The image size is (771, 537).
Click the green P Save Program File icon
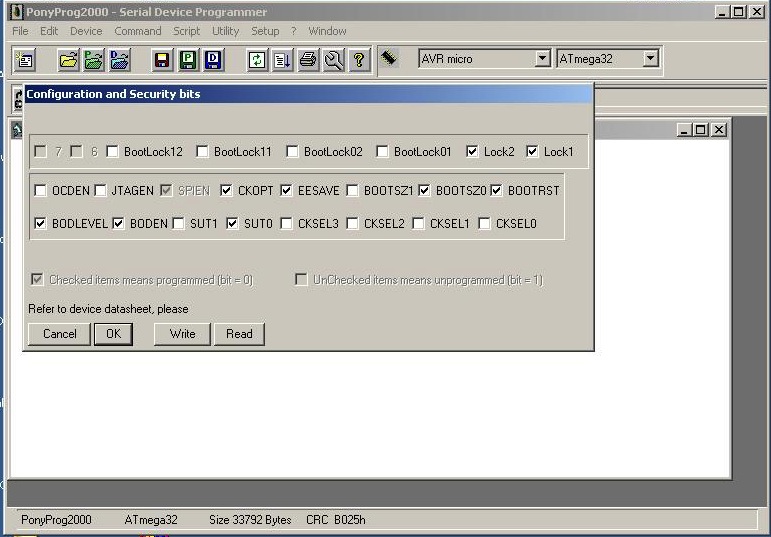coord(188,60)
